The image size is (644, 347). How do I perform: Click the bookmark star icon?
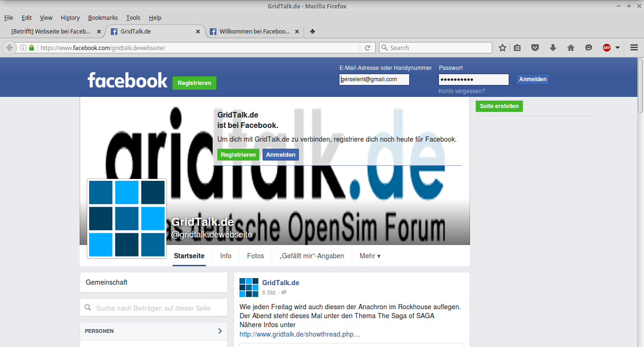click(503, 48)
